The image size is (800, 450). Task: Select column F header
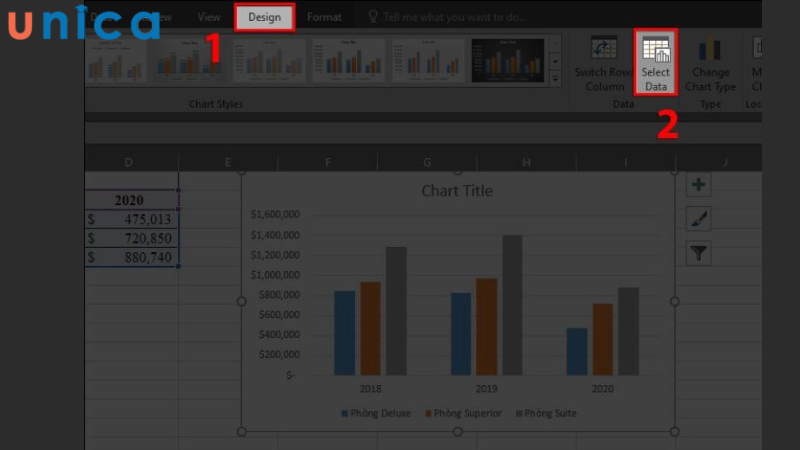click(328, 162)
